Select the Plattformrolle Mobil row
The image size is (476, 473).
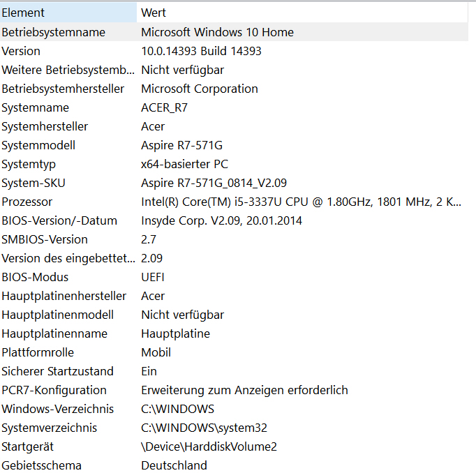tap(234, 352)
